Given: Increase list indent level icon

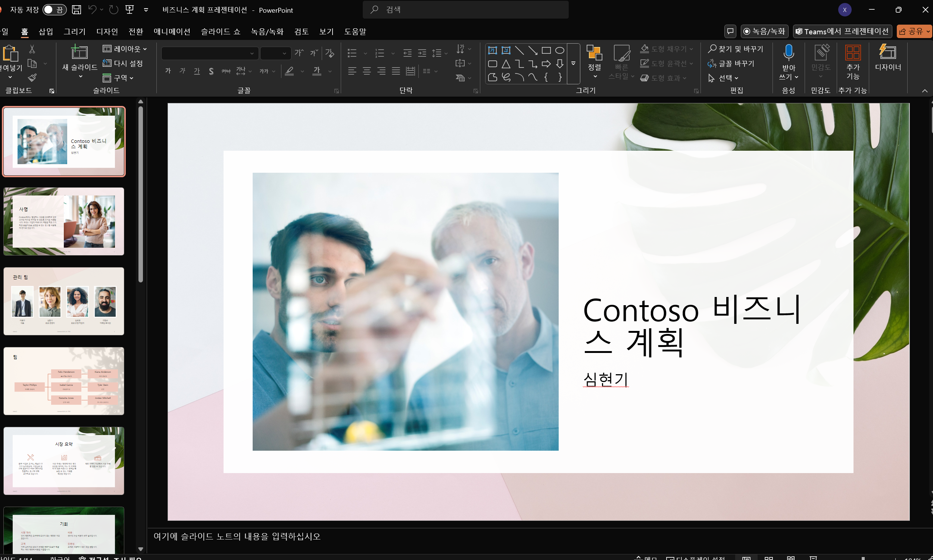Looking at the screenshot, I should [422, 53].
